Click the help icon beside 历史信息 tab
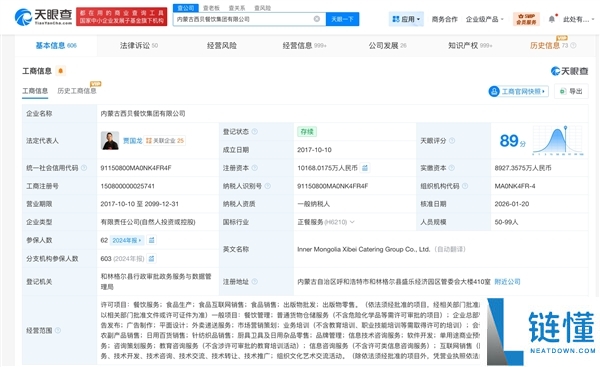The height and width of the screenshot is (367, 600). [x=573, y=46]
